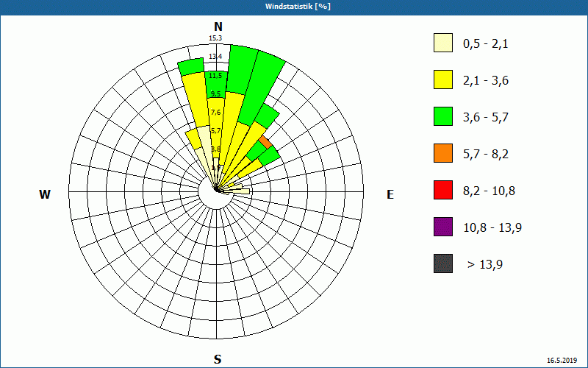Click the small orange wind rose segment
Screen dimensions: 588x368
(x=265, y=142)
